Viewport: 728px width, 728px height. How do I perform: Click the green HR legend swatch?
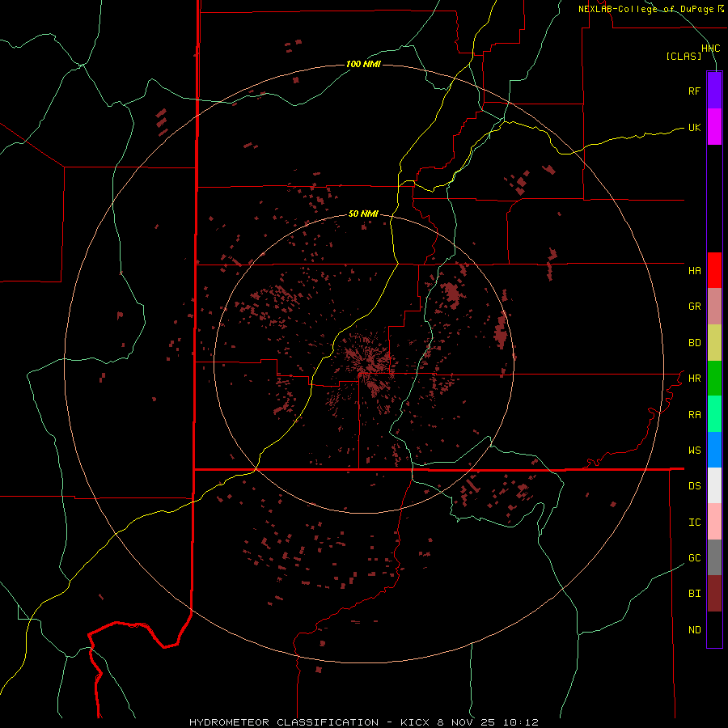(x=714, y=379)
